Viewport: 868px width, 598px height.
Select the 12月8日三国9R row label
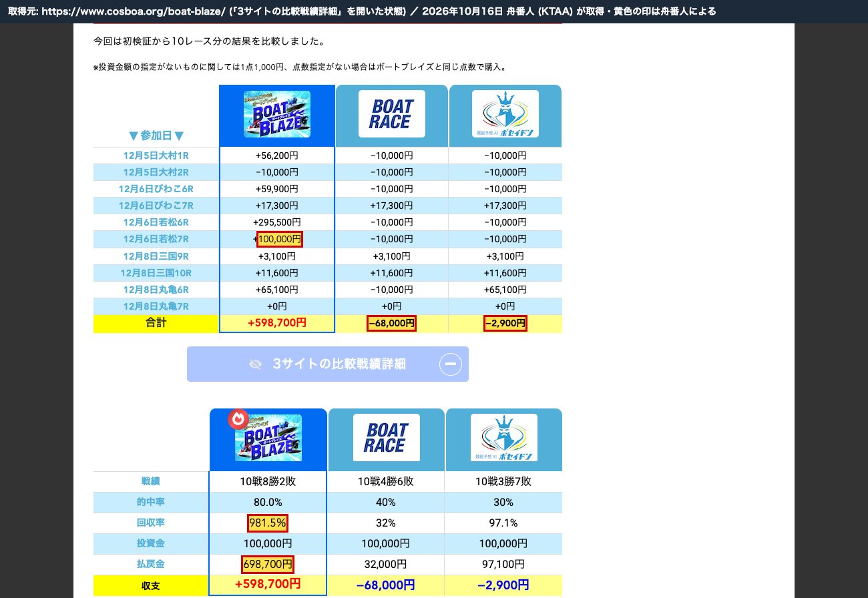156,256
